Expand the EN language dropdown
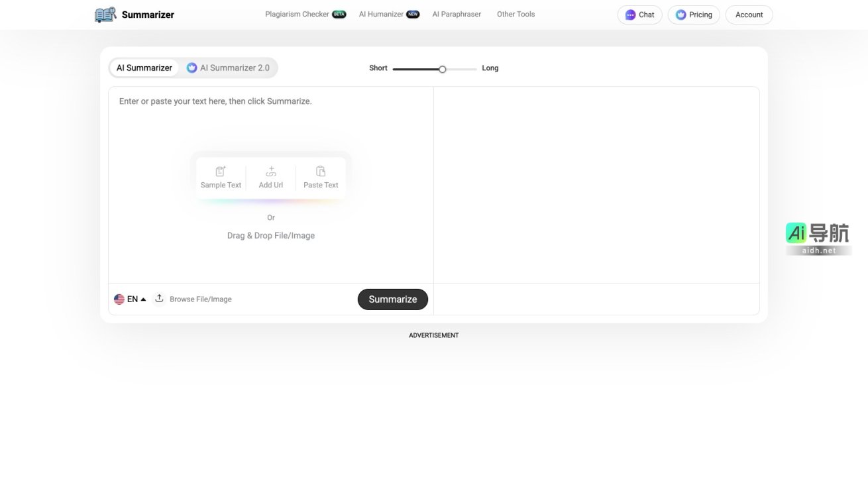 (132, 299)
